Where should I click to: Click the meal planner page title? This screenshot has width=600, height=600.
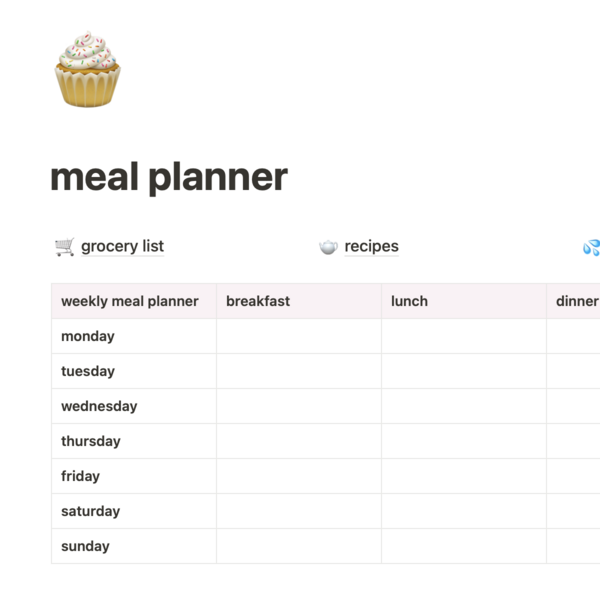169,177
